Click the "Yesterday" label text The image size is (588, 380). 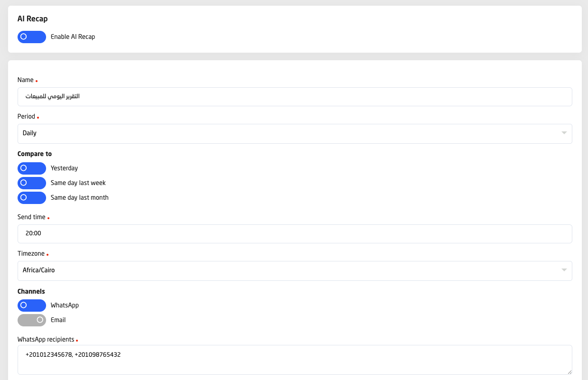[x=64, y=168]
